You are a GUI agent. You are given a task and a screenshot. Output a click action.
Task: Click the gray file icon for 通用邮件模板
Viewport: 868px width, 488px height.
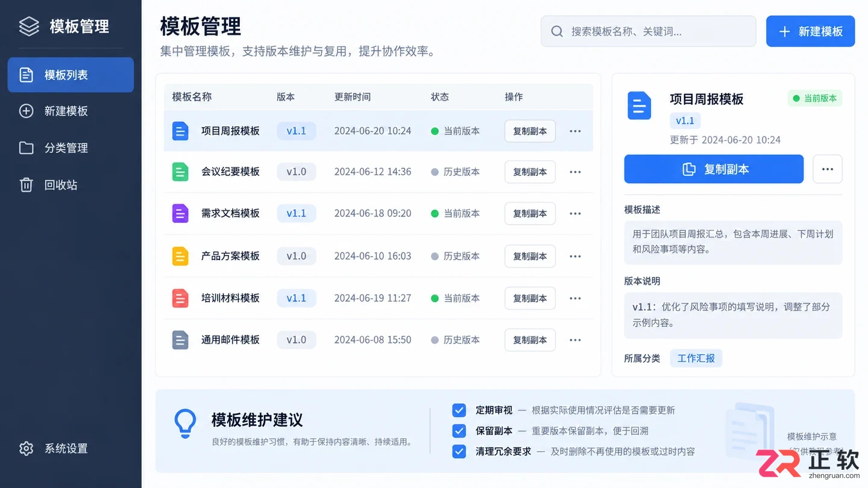[x=180, y=340]
